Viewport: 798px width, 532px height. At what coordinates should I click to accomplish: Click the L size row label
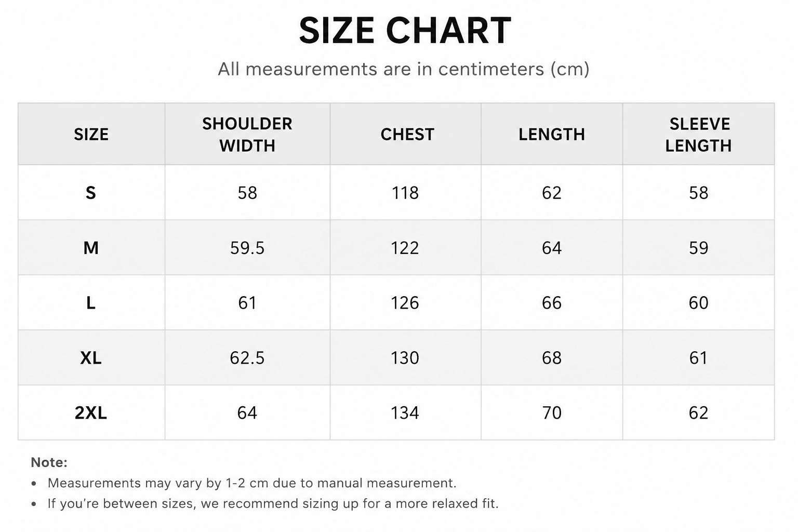[x=91, y=303]
